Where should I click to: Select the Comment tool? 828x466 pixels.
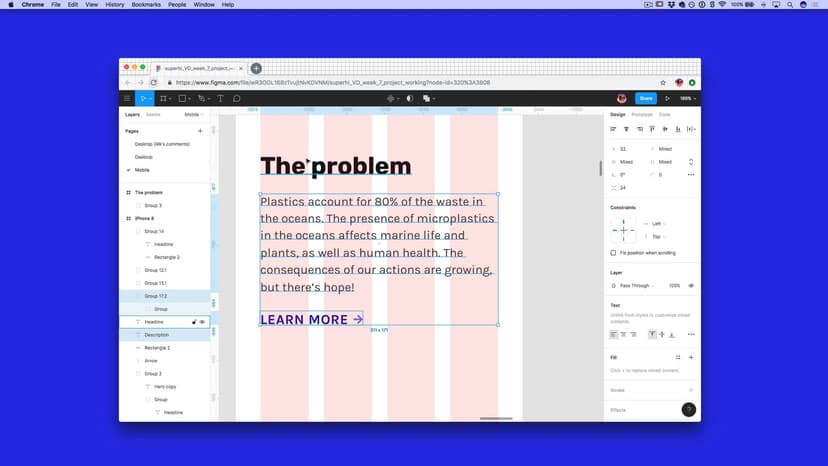[x=237, y=99]
